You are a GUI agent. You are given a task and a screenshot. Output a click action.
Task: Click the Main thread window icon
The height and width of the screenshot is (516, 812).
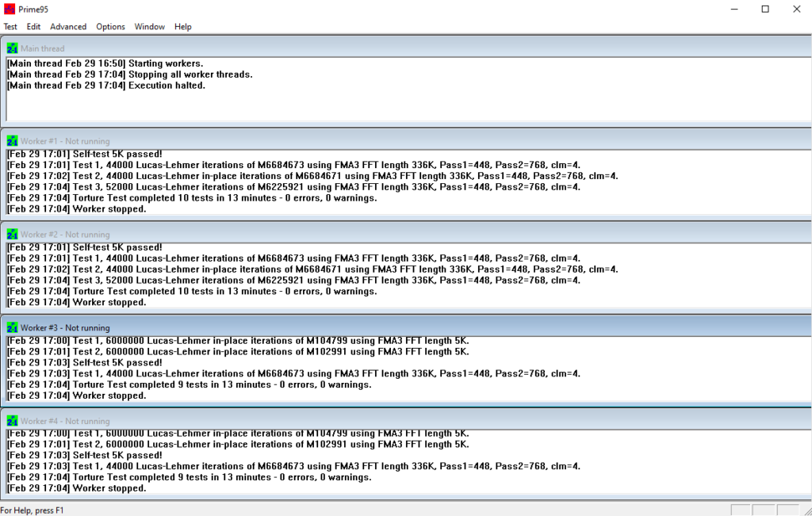[12, 48]
